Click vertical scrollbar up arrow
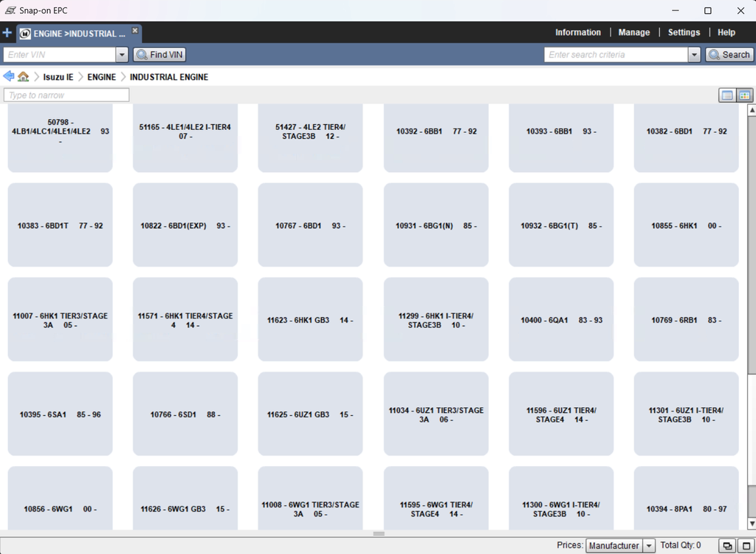Viewport: 756px width, 554px height. (752, 110)
